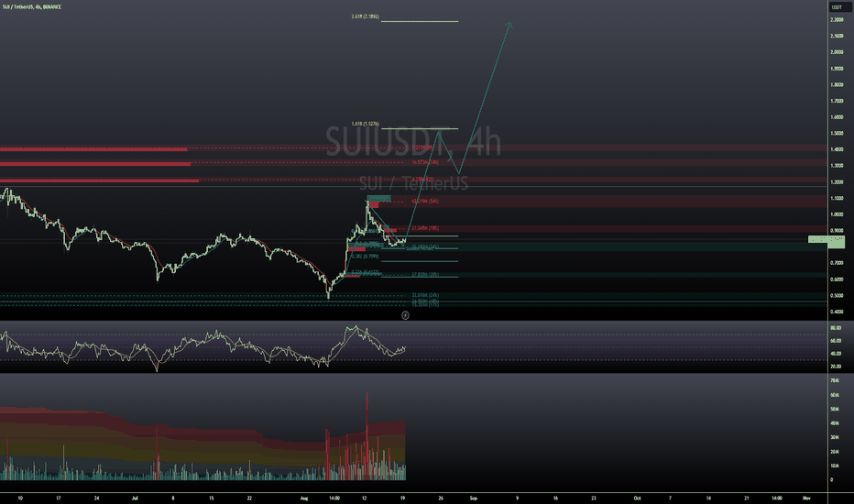This screenshot has width=854, height=504.
Task: Click the 0.5000 price axis label
Action: [837, 295]
